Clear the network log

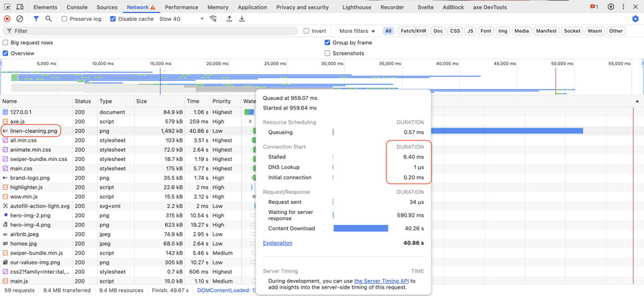point(19,19)
